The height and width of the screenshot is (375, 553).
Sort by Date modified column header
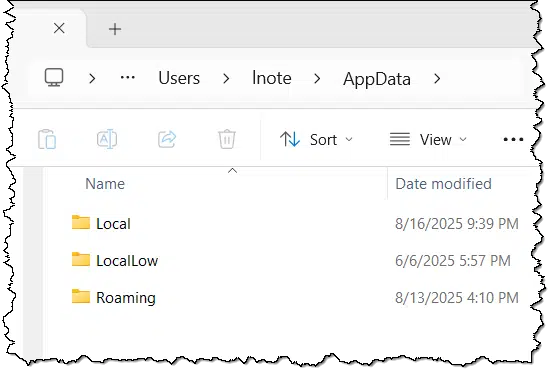443,184
